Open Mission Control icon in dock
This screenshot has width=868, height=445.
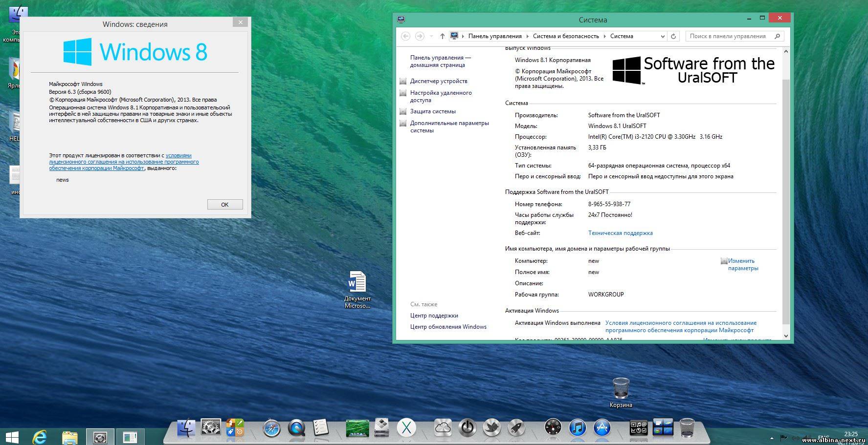point(663,427)
